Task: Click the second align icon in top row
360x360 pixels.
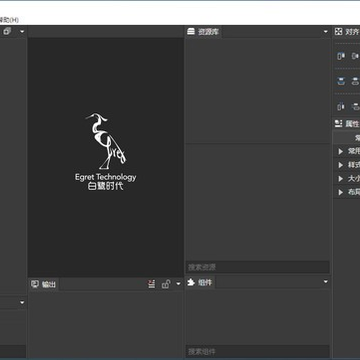Action: (x=355, y=56)
